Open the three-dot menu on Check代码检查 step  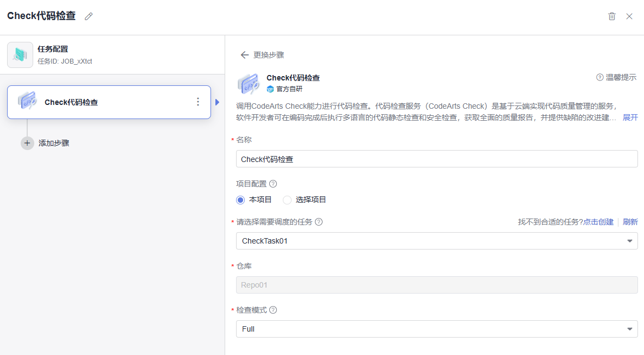[198, 102]
